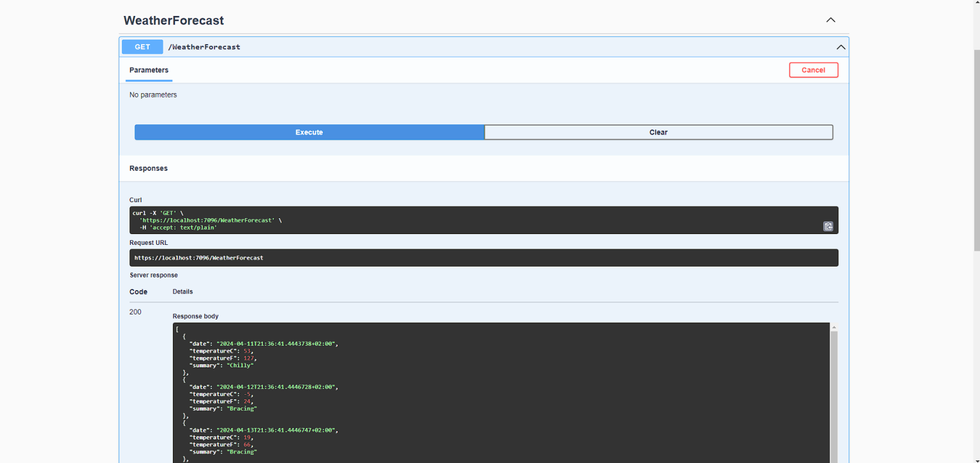Screen dimensions: 980x463
Task: Click the Details column header
Action: 182,291
